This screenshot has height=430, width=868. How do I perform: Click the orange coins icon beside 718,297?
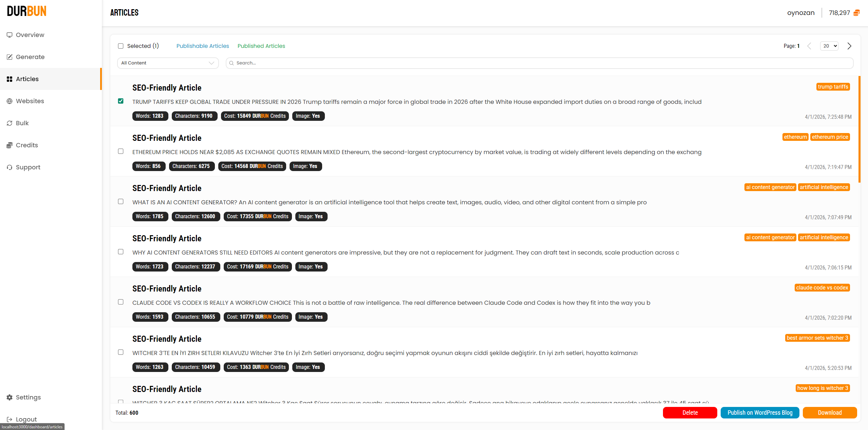coord(856,13)
